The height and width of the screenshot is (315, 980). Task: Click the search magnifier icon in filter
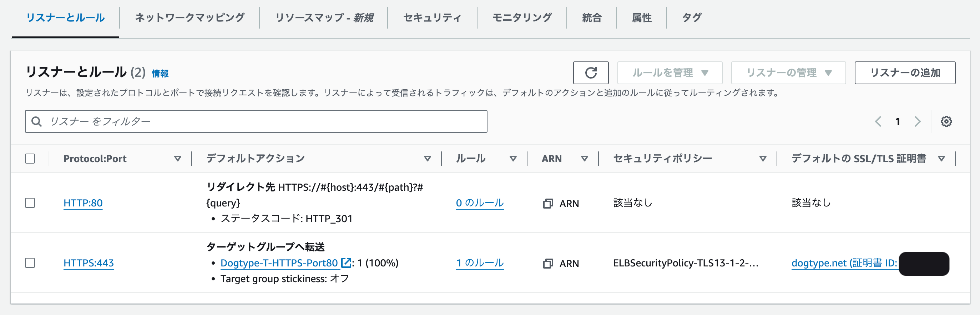[x=36, y=121]
